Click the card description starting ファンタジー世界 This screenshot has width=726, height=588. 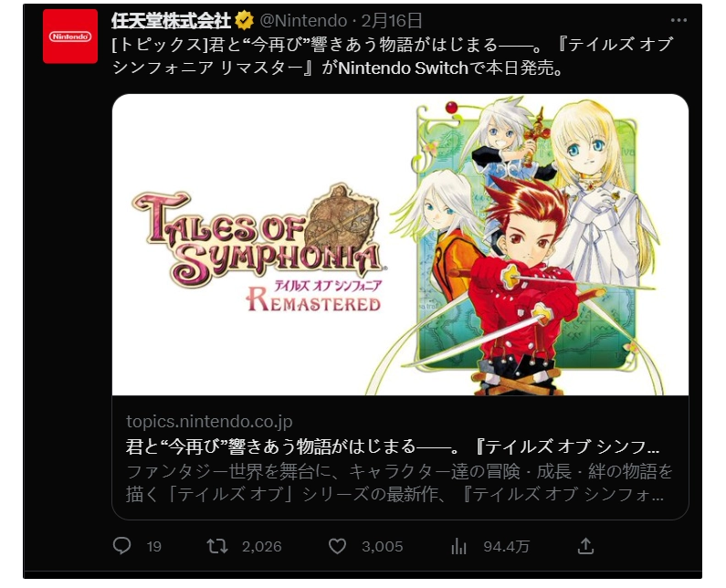(x=399, y=483)
